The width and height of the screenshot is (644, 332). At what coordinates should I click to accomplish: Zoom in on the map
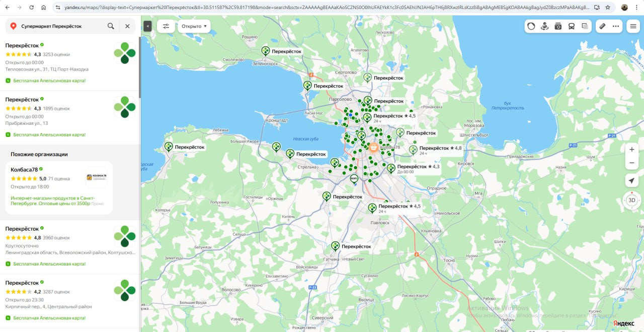(x=632, y=150)
